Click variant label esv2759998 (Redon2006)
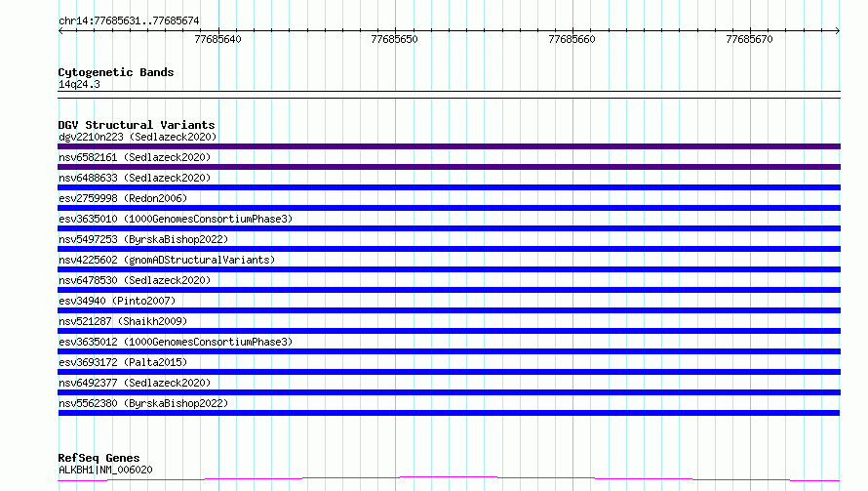Image resolution: width=868 pixels, height=491 pixels. tap(123, 198)
